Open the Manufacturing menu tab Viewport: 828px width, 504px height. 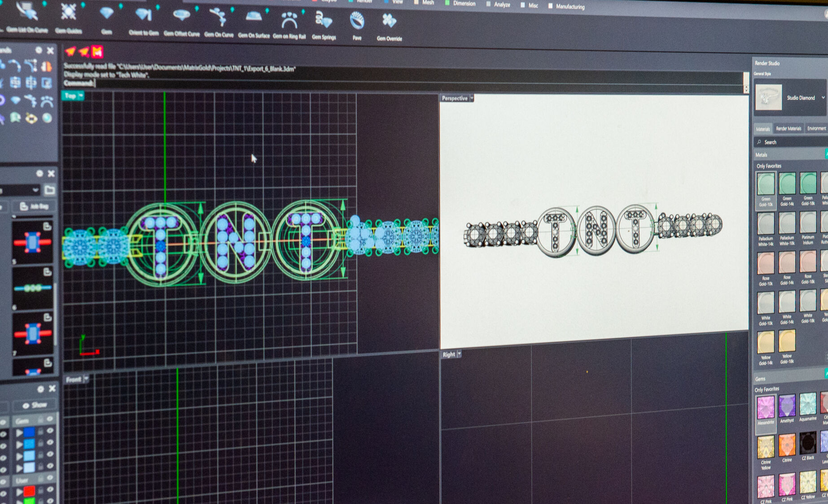[x=566, y=6]
